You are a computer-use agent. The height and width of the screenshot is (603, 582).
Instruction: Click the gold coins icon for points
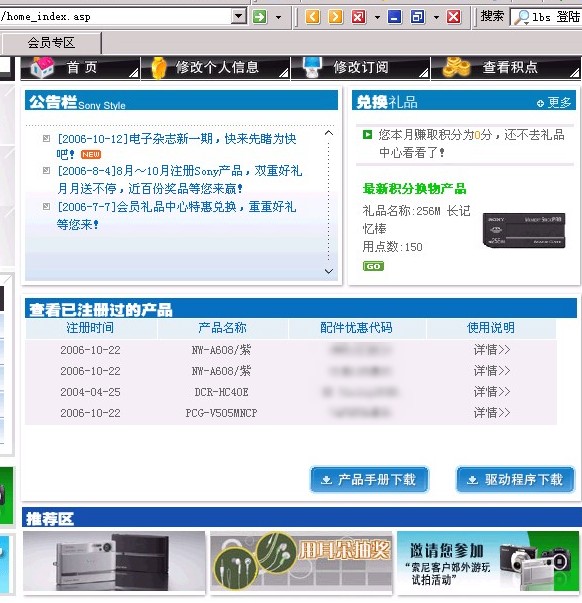point(456,67)
